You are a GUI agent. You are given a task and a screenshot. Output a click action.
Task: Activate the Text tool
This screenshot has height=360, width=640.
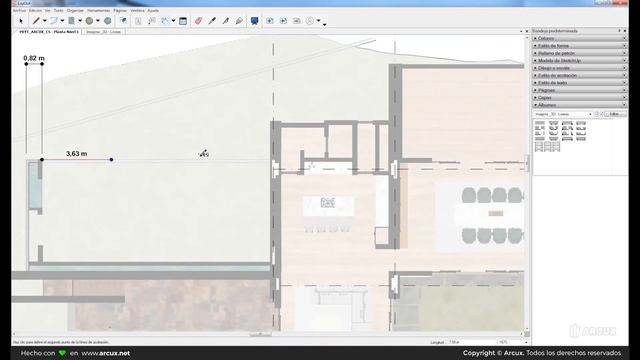pos(138,21)
